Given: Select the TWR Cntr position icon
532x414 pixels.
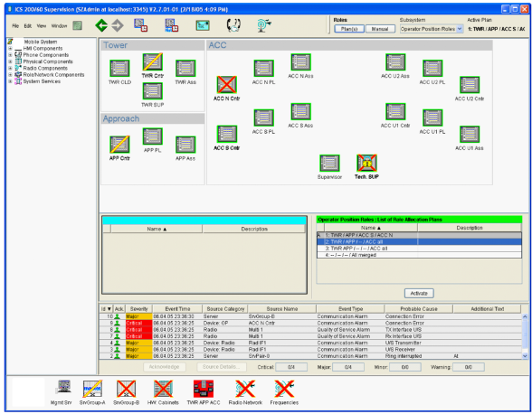Looking at the screenshot, I should pos(152,62).
